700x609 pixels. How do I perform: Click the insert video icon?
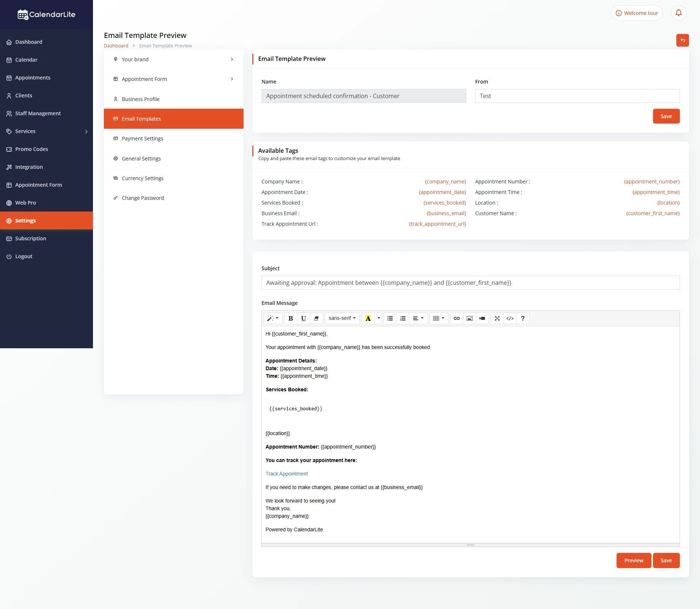(x=482, y=318)
